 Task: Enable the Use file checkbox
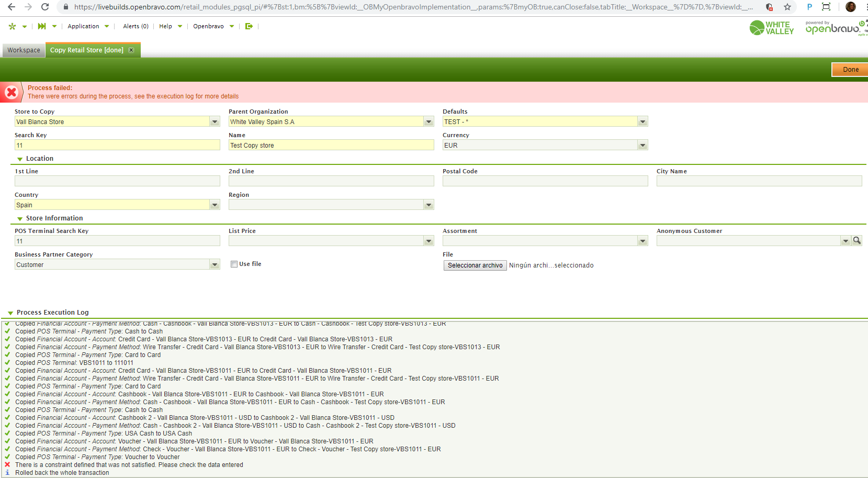click(234, 264)
